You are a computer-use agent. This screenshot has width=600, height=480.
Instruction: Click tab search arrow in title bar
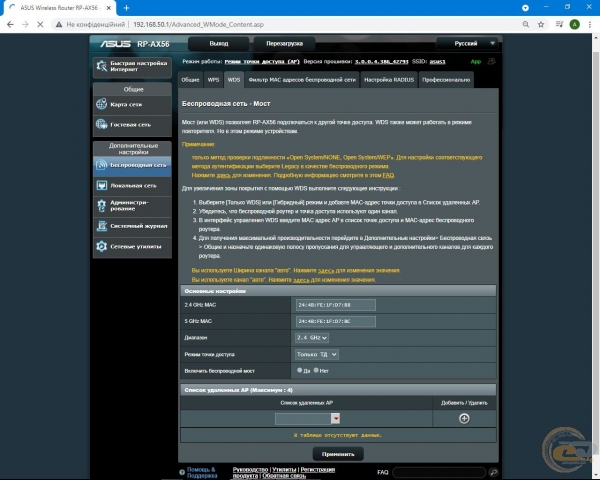pos(525,8)
